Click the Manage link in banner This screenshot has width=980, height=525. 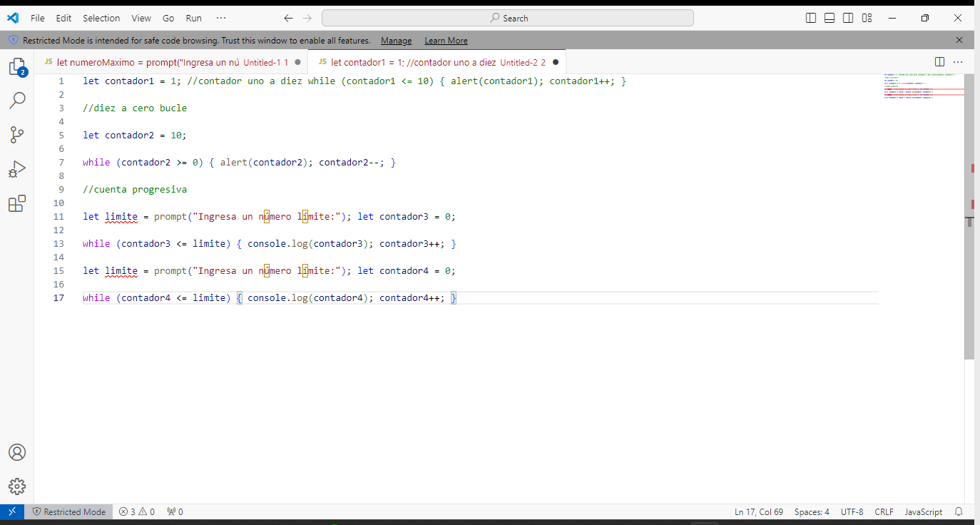pos(396,41)
